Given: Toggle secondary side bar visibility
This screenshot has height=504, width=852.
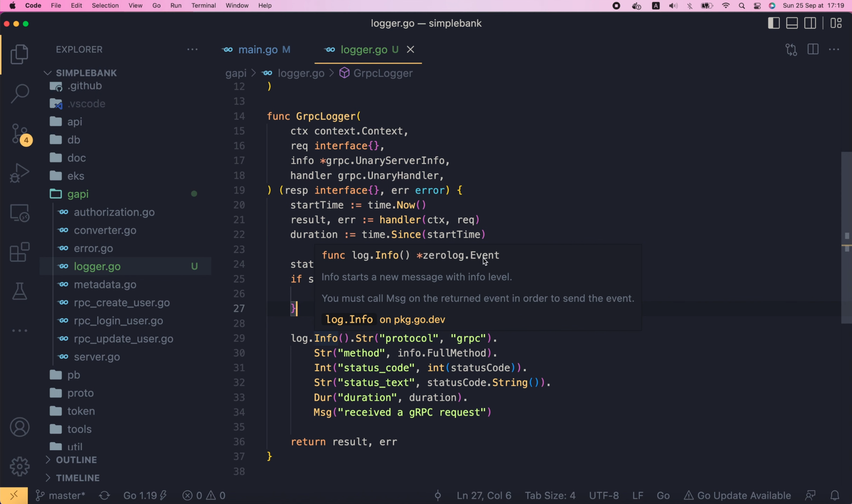Looking at the screenshot, I should click(810, 23).
